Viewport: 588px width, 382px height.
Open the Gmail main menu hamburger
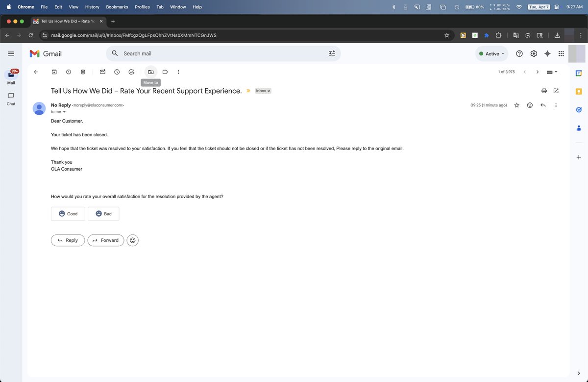click(11, 53)
